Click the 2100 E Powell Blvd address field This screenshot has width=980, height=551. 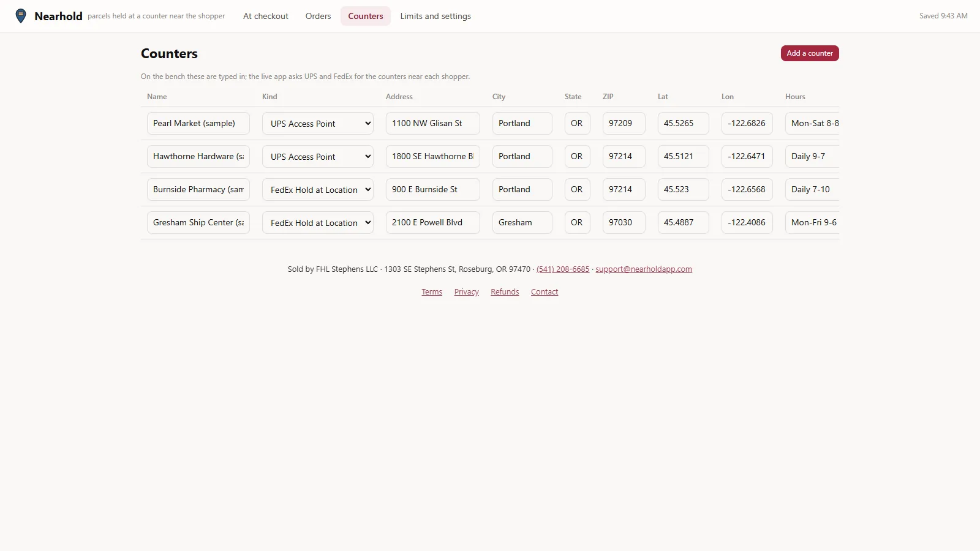tap(433, 222)
